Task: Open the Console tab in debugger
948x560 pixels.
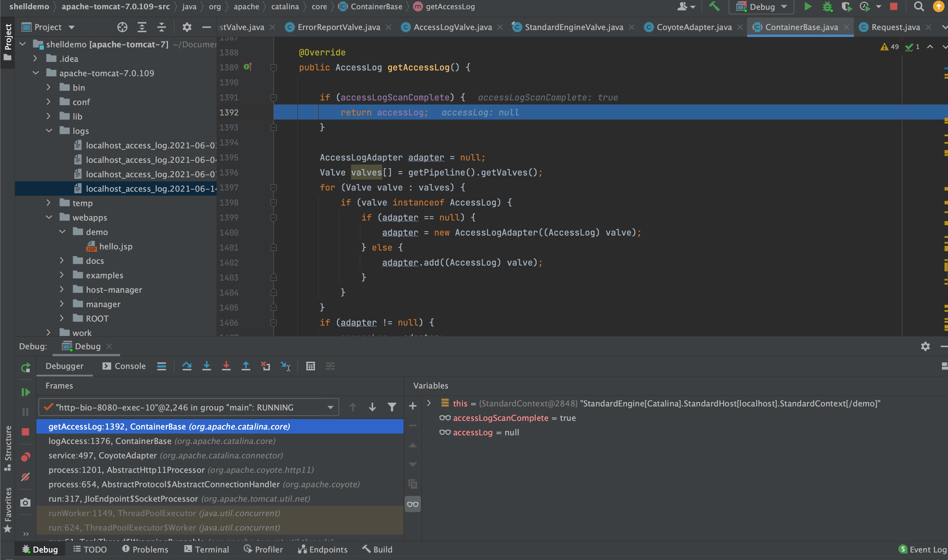Action: pos(124,366)
